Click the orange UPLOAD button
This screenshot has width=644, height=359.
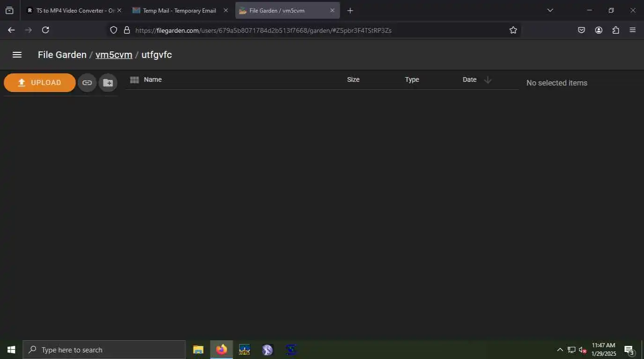click(40, 83)
